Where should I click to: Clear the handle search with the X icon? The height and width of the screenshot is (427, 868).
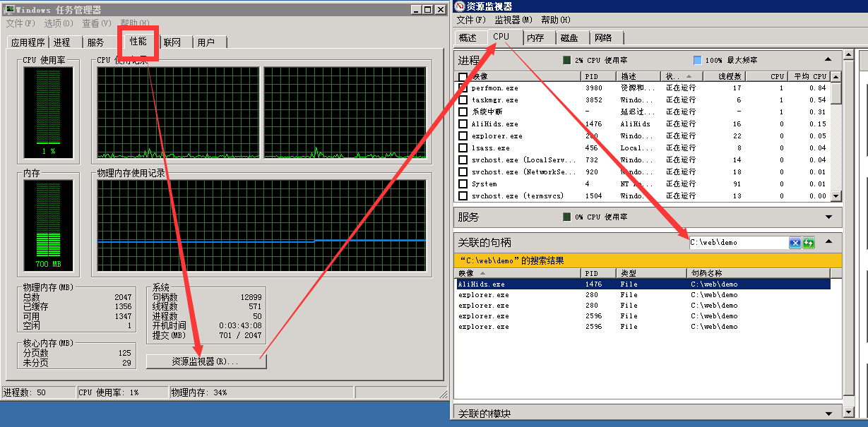point(795,243)
